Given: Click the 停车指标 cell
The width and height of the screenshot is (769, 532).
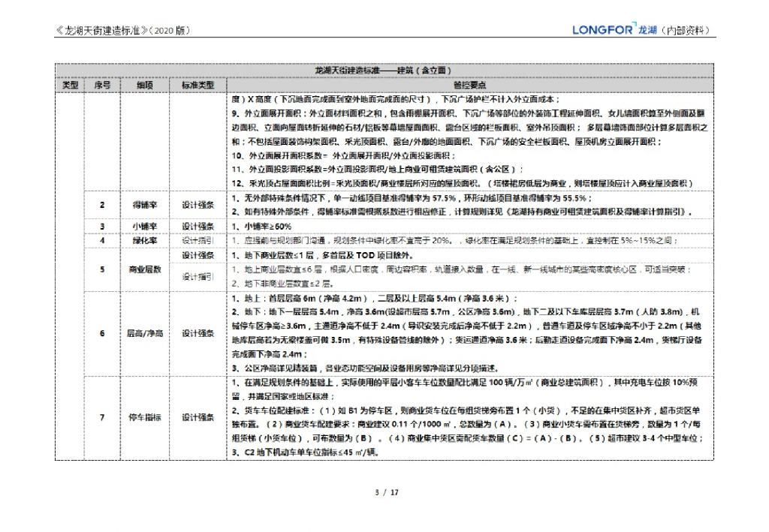Looking at the screenshot, I should point(146,417).
